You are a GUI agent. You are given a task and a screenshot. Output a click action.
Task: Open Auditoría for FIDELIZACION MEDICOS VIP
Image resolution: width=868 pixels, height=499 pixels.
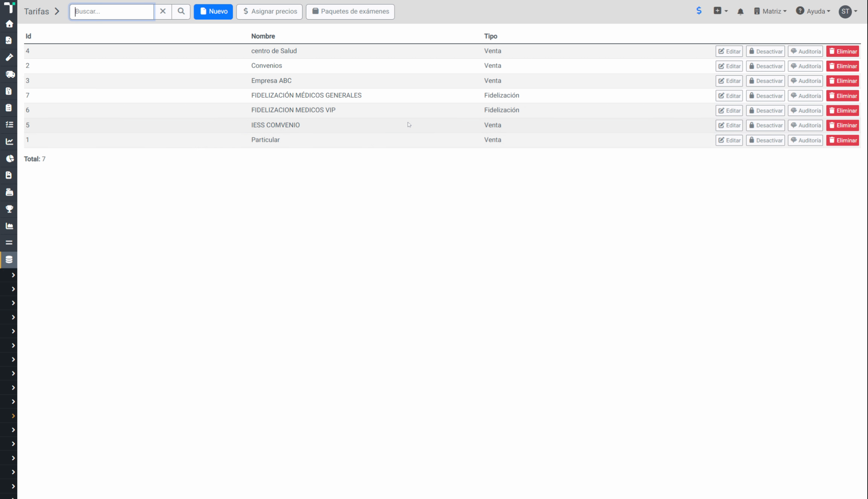click(x=806, y=111)
